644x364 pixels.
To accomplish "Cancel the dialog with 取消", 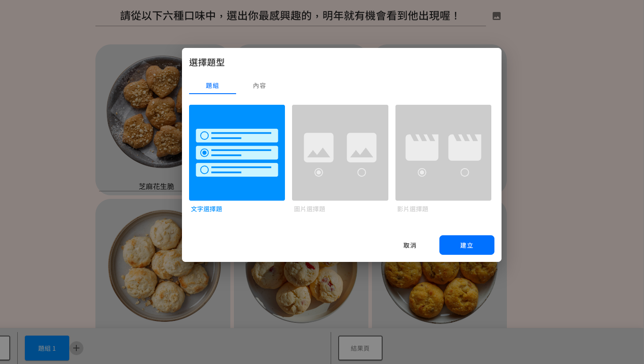I will tap(410, 245).
